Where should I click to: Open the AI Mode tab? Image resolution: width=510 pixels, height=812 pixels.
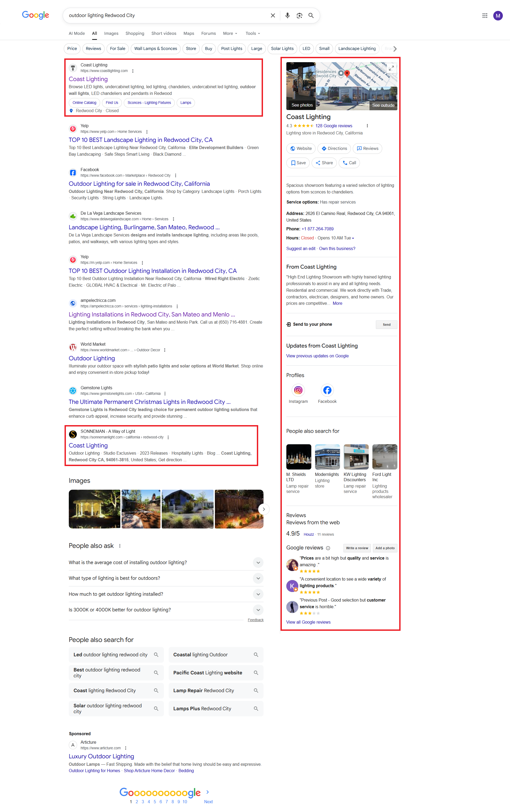coord(77,33)
